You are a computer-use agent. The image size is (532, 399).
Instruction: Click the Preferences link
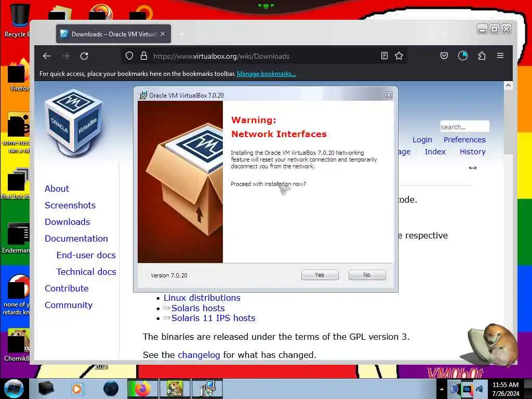tap(464, 140)
